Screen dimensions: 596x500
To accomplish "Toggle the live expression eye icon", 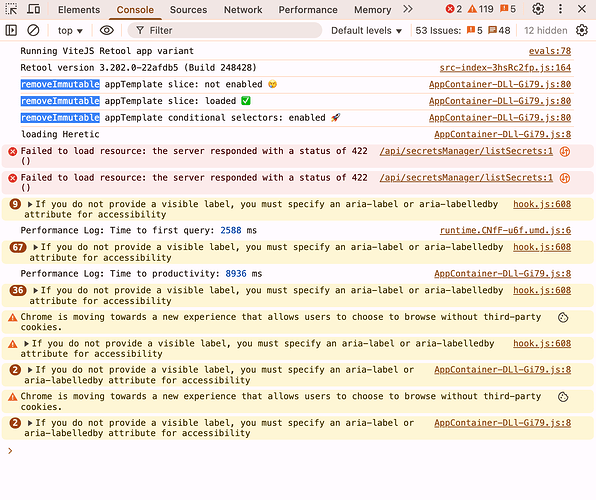I will coord(106,30).
